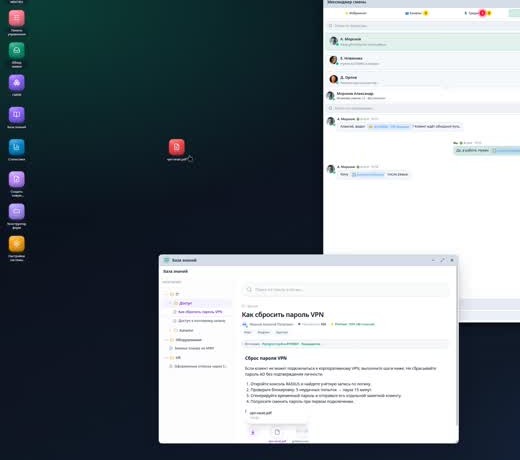The image size is (520, 460).
Task: Click Морозов Александр name in chat header
Action: point(355,94)
